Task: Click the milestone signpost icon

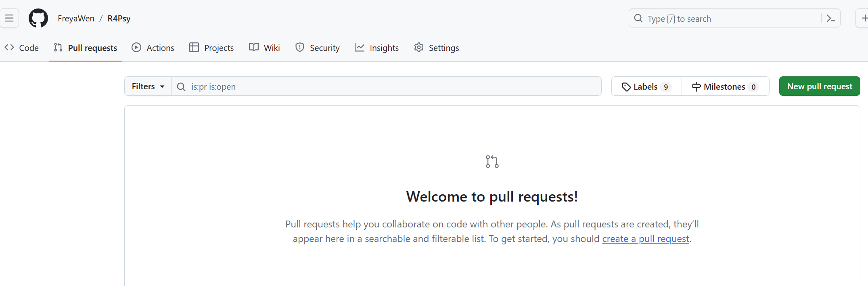Action: [696, 87]
